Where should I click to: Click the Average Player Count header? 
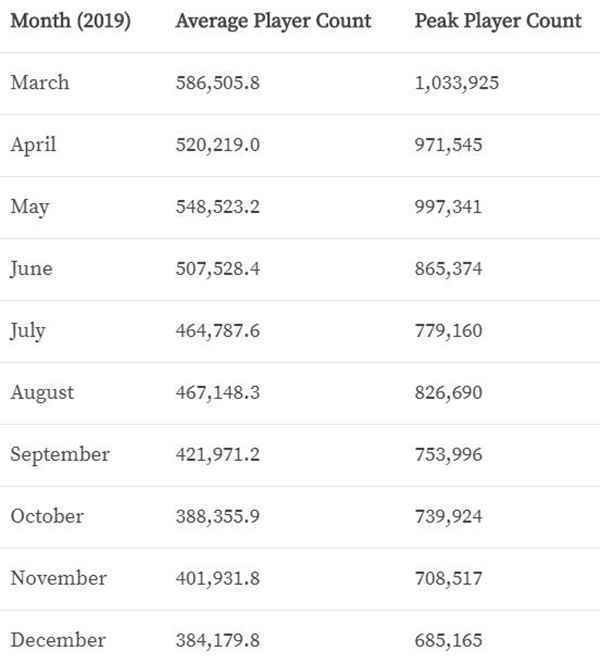(x=274, y=21)
